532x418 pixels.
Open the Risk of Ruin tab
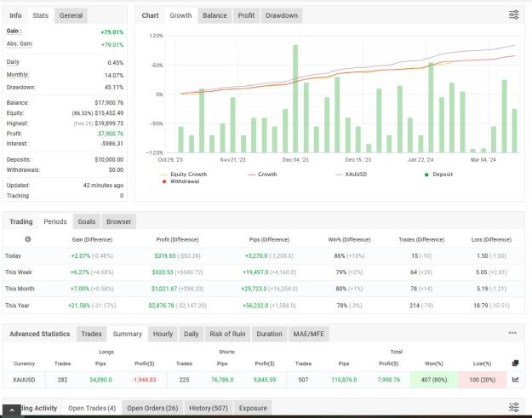coord(227,334)
